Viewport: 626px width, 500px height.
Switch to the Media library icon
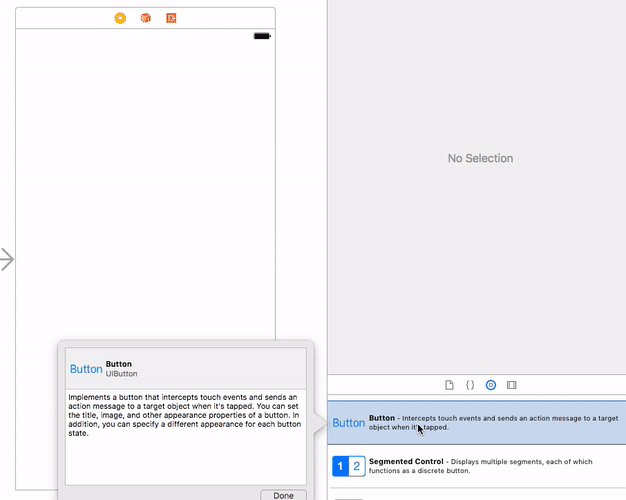point(511,385)
